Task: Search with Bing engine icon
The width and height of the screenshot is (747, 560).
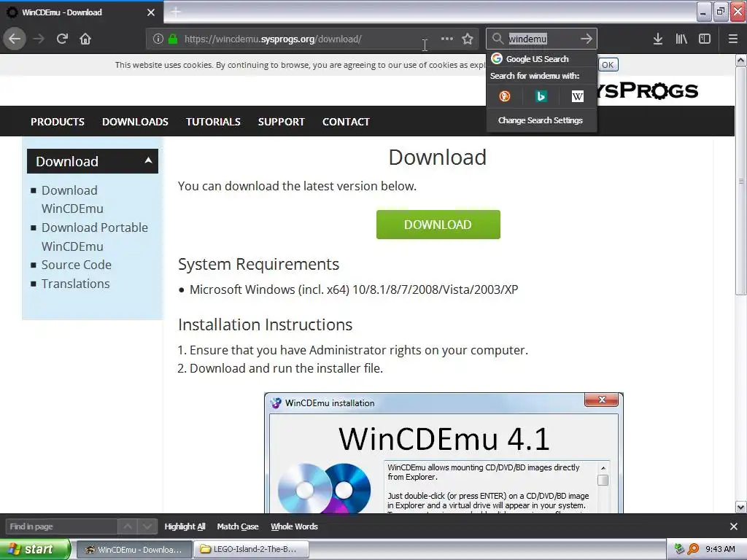Action: pos(541,96)
